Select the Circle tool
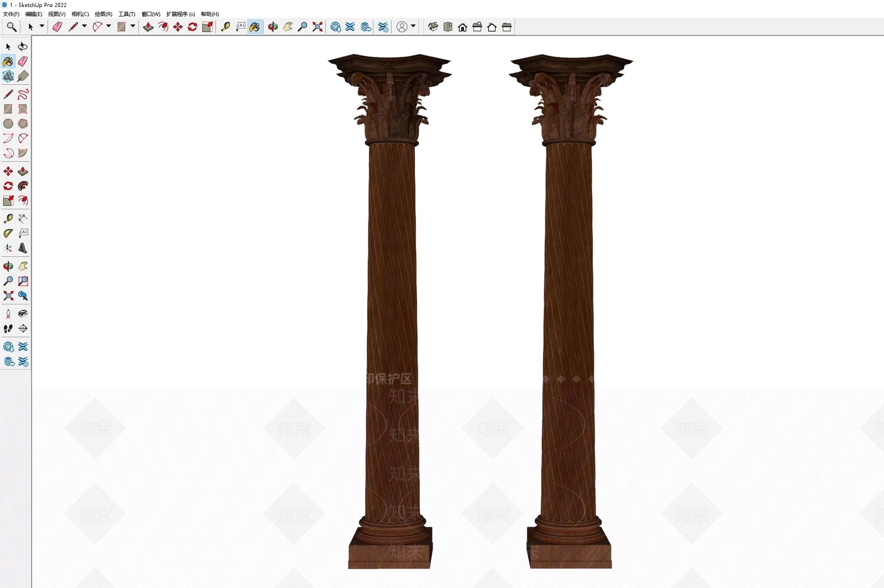The image size is (884, 588). click(x=8, y=124)
